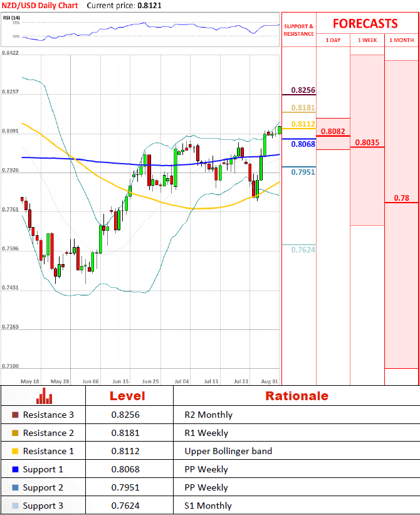Select the Resistance 2 gold color square
420x515 pixels.
click(15, 433)
